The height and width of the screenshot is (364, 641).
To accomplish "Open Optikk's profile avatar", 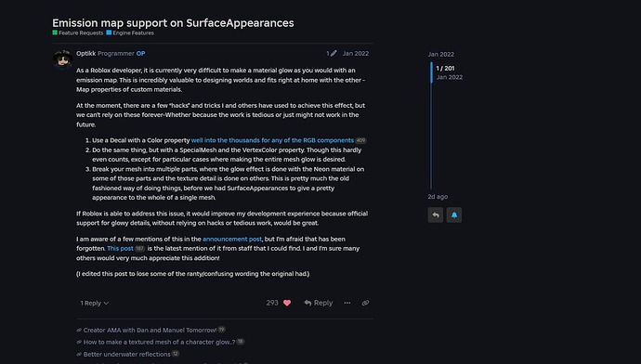I will point(63,59).
